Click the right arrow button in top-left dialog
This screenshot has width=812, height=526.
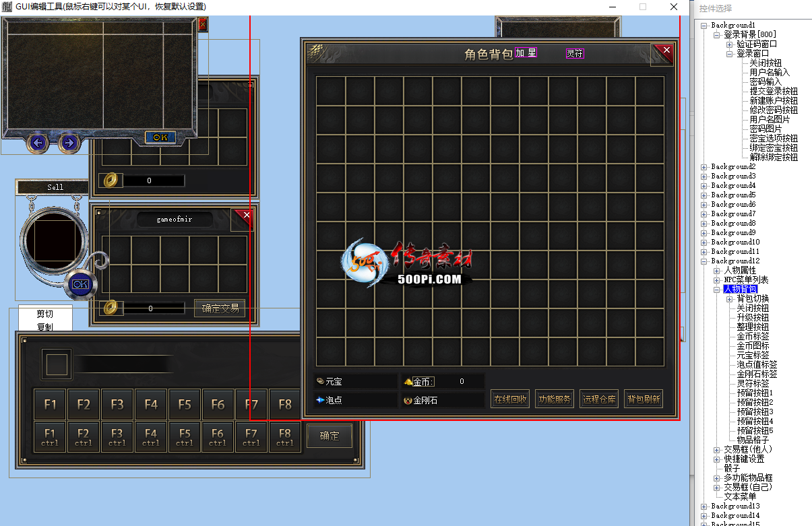(69, 143)
